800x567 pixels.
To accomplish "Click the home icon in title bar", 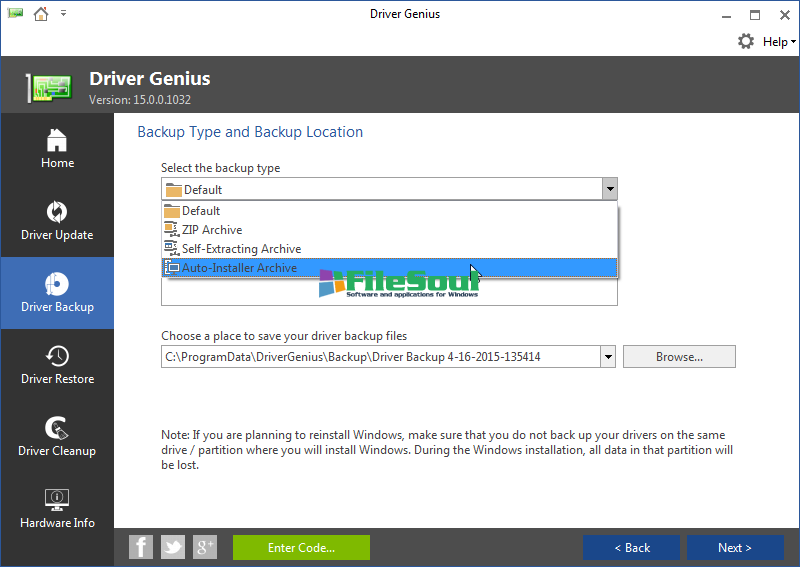I will 41,14.
